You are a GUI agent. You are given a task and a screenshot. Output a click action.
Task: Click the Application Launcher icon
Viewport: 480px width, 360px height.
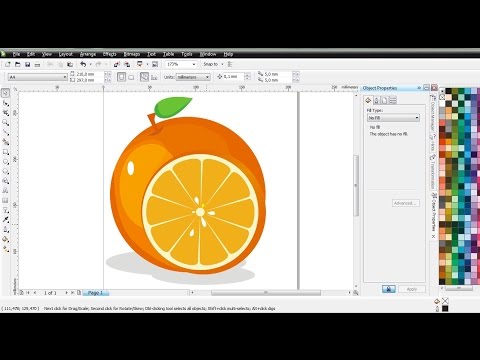(x=140, y=64)
